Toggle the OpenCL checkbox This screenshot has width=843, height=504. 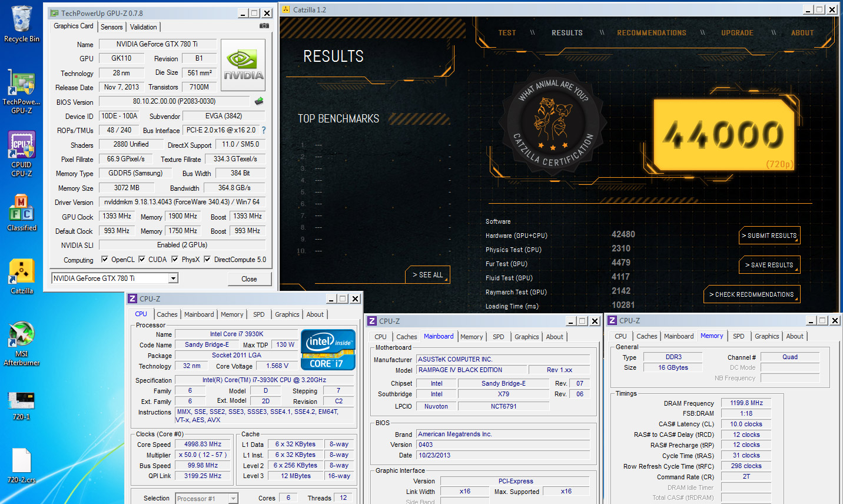pyautogui.click(x=105, y=259)
